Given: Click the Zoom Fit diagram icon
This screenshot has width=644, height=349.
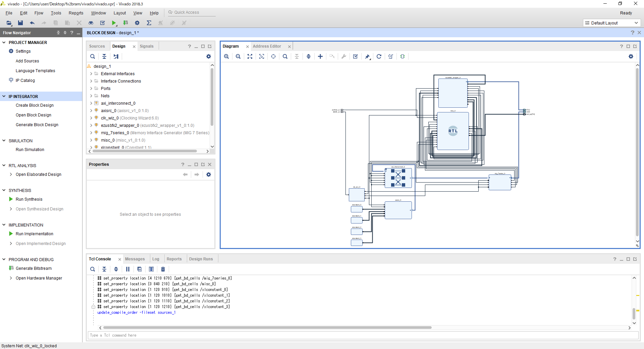Looking at the screenshot, I should 250,56.
